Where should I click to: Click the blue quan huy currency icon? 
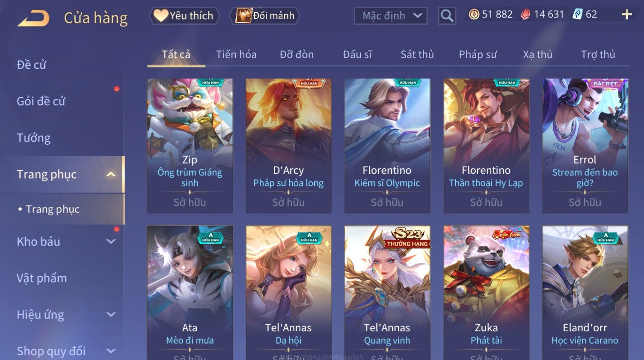[578, 15]
